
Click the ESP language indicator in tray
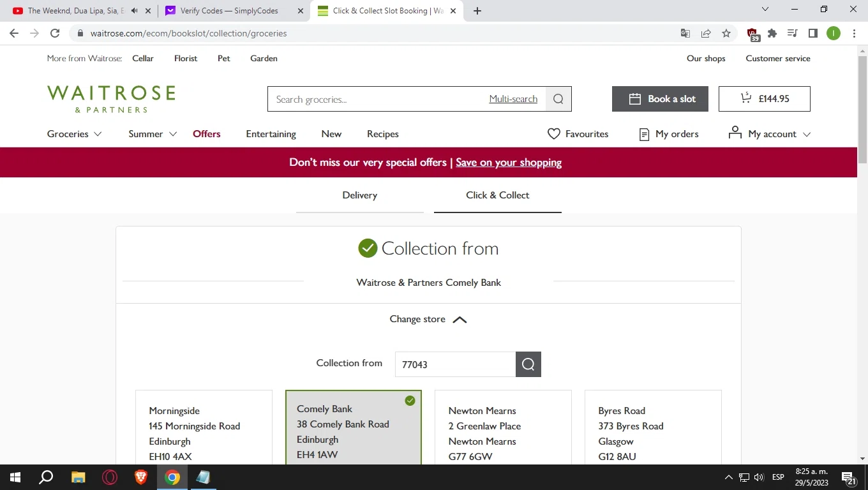point(778,477)
